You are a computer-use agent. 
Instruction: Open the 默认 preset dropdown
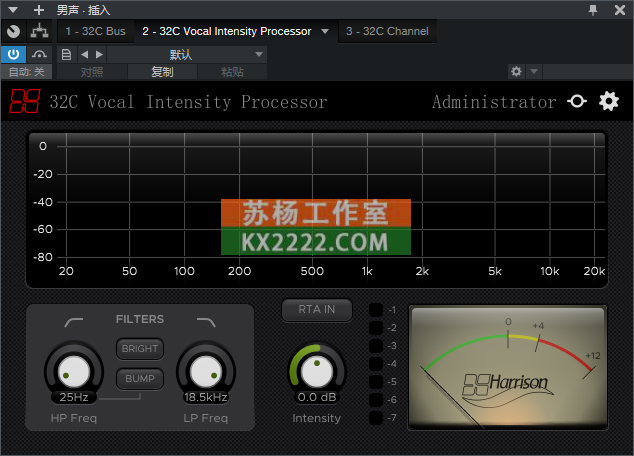[x=187, y=54]
